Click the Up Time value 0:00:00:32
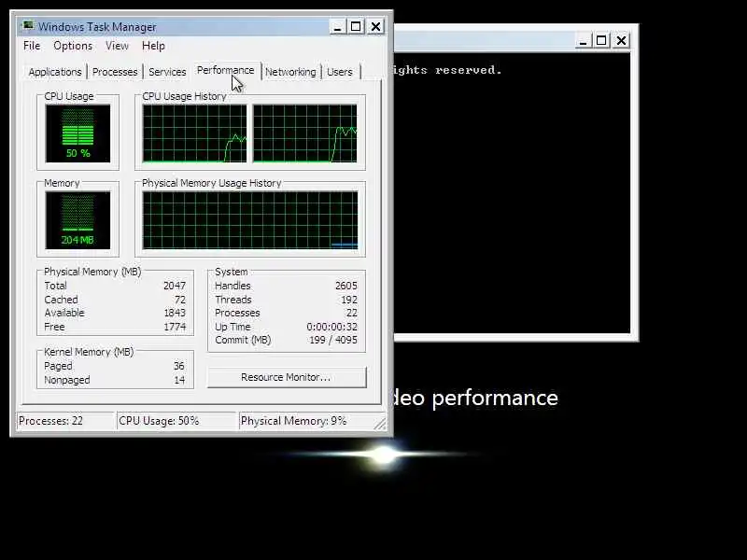The image size is (747, 560). point(332,327)
